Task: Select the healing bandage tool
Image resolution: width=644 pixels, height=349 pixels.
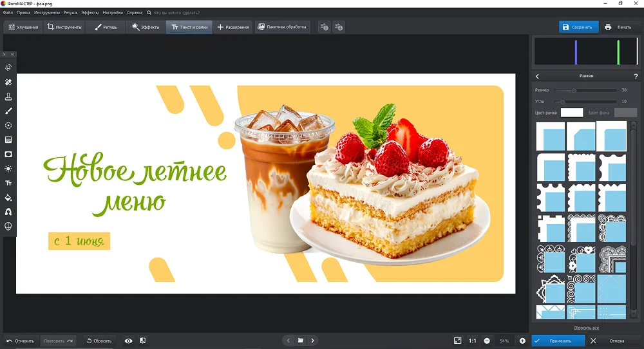Action: (x=8, y=82)
